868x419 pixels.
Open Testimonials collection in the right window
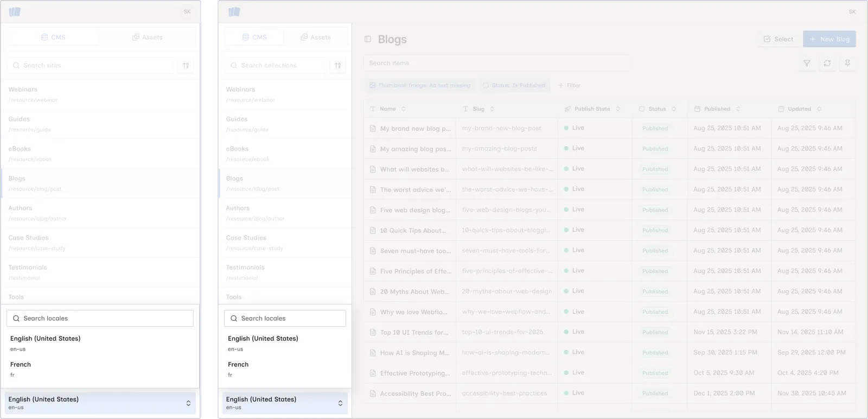pyautogui.click(x=285, y=272)
